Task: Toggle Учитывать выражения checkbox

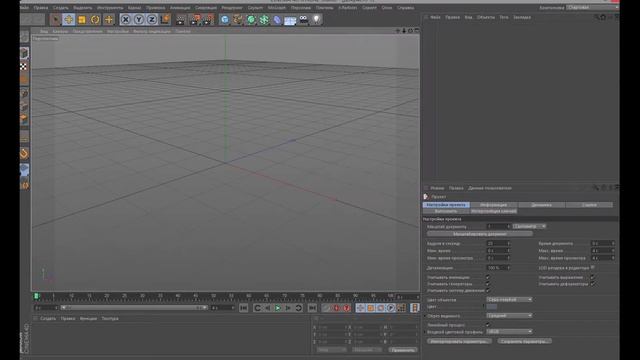Action: (x=592, y=277)
